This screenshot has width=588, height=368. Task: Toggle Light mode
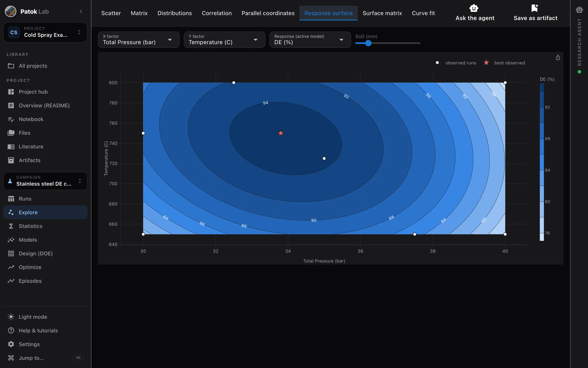45,317
